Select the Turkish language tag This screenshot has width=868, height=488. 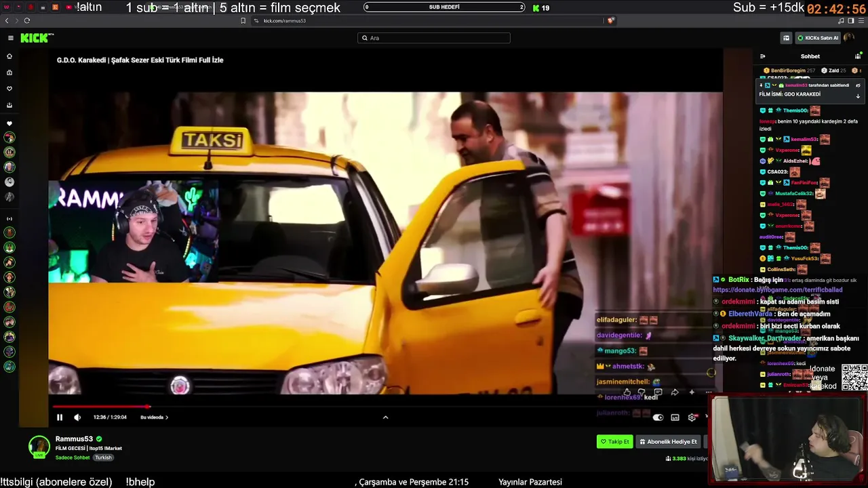103,457
